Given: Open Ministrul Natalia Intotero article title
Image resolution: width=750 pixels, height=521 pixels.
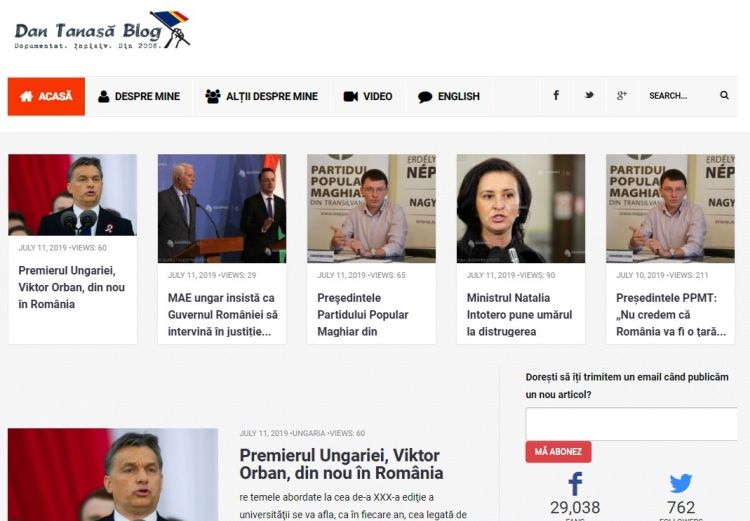Looking at the screenshot, I should pyautogui.click(x=519, y=314).
